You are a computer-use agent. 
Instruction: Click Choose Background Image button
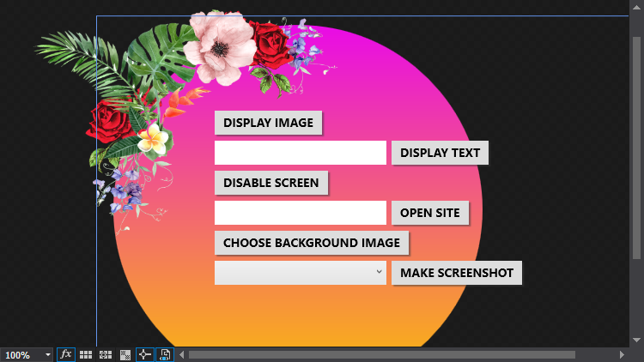click(x=311, y=243)
